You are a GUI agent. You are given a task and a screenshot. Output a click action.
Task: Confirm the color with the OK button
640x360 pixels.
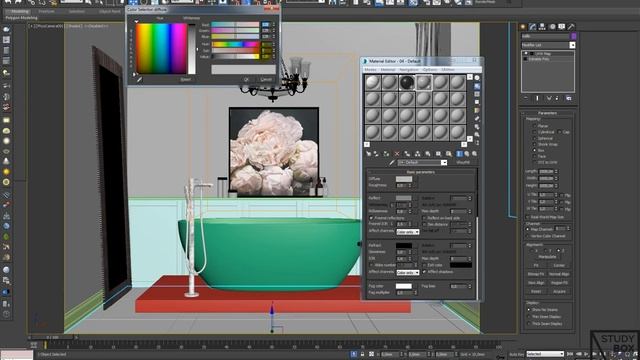point(246,80)
